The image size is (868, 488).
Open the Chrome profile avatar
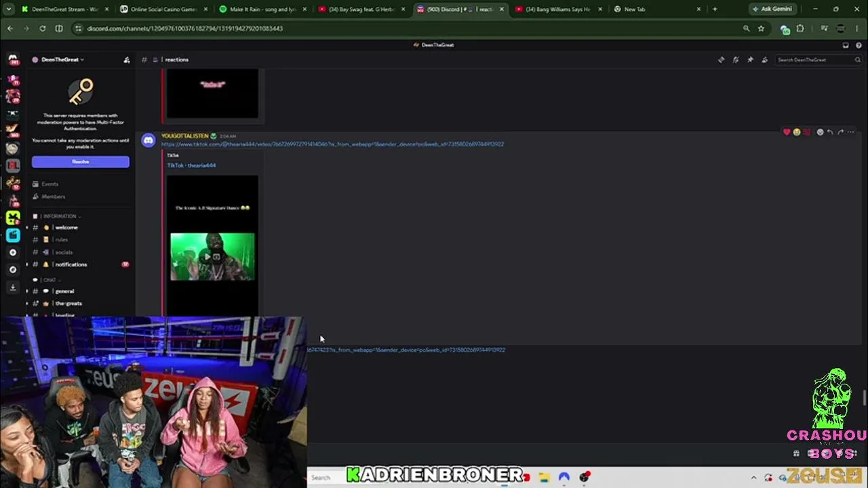click(x=841, y=28)
